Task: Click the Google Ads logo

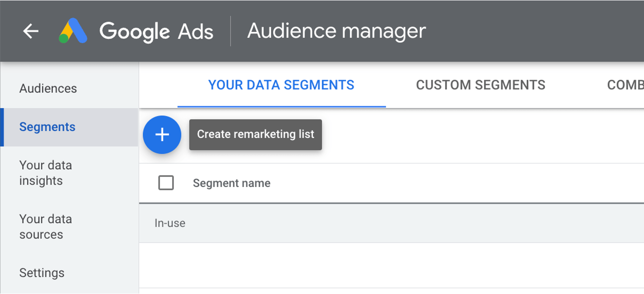Action: [73, 31]
